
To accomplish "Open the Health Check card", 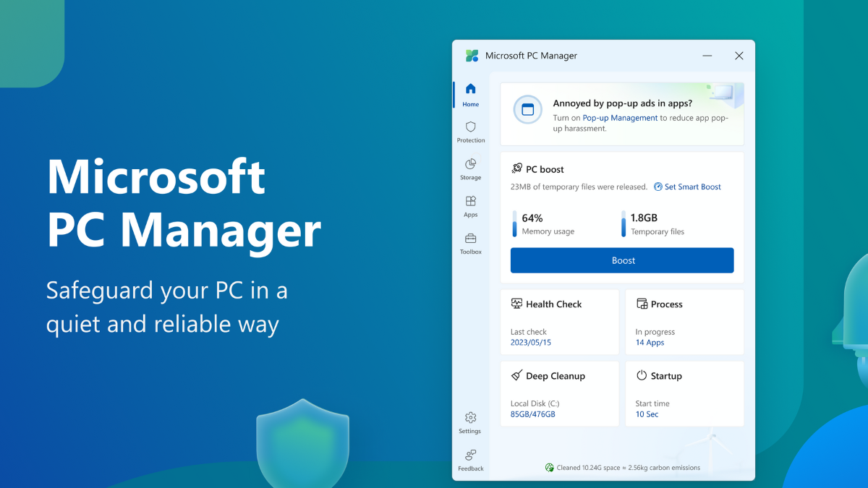I will coord(559,322).
